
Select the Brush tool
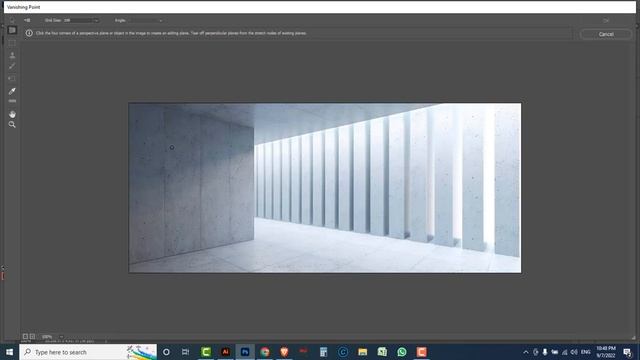(x=12, y=66)
